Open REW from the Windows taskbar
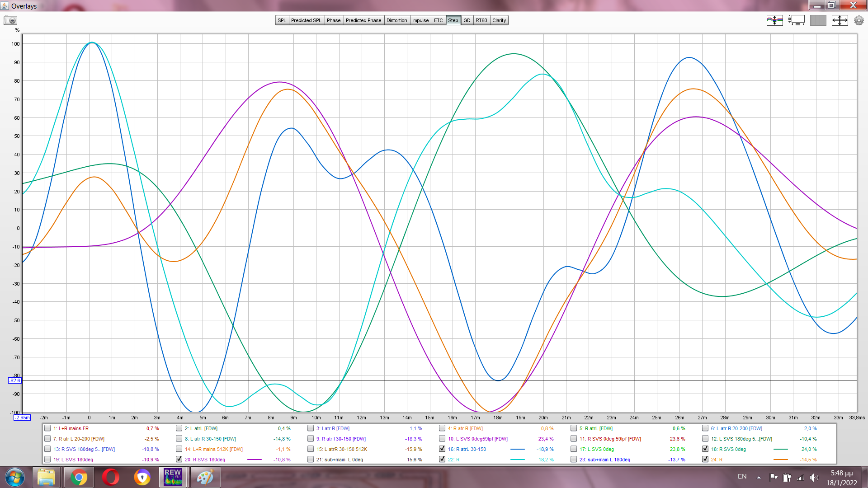This screenshot has width=868, height=488. [173, 477]
